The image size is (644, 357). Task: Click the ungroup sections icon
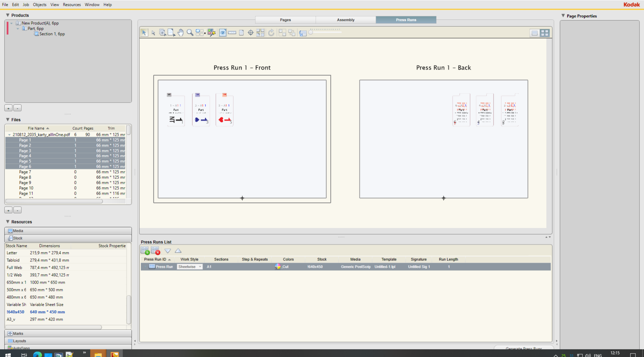tap(292, 33)
